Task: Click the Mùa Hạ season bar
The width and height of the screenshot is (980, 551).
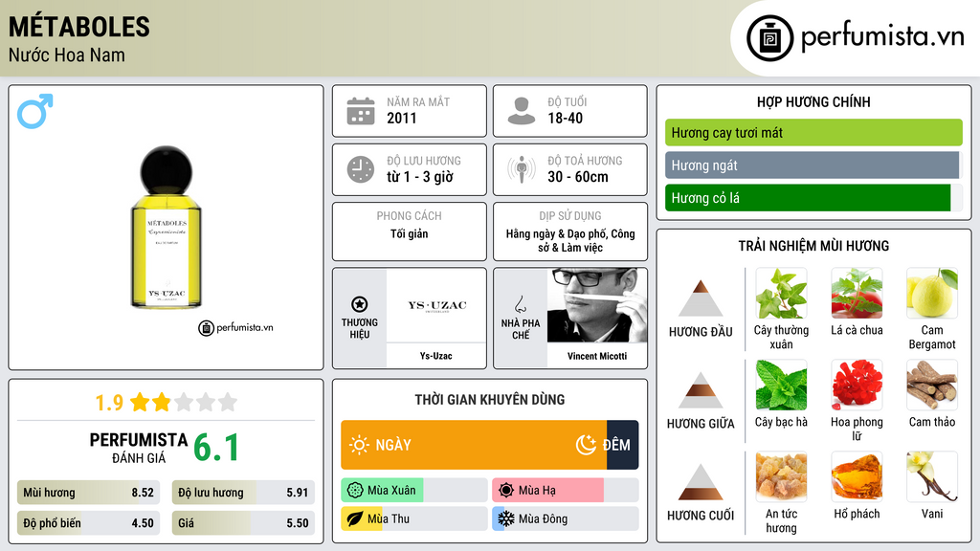Action: click(565, 491)
